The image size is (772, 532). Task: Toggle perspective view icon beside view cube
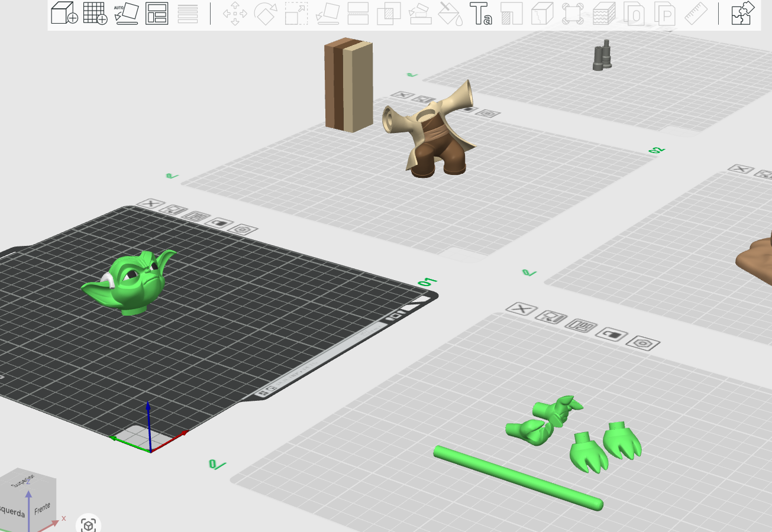coord(89,524)
